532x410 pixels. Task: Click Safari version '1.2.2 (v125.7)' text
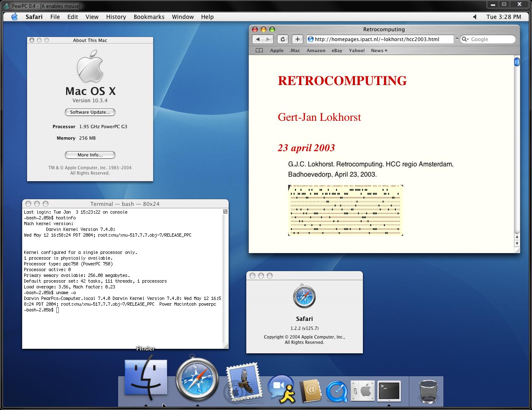[305, 328]
